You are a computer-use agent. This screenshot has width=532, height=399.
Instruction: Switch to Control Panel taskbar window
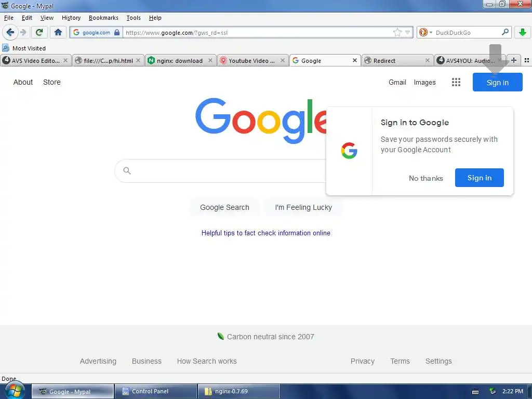click(x=156, y=391)
